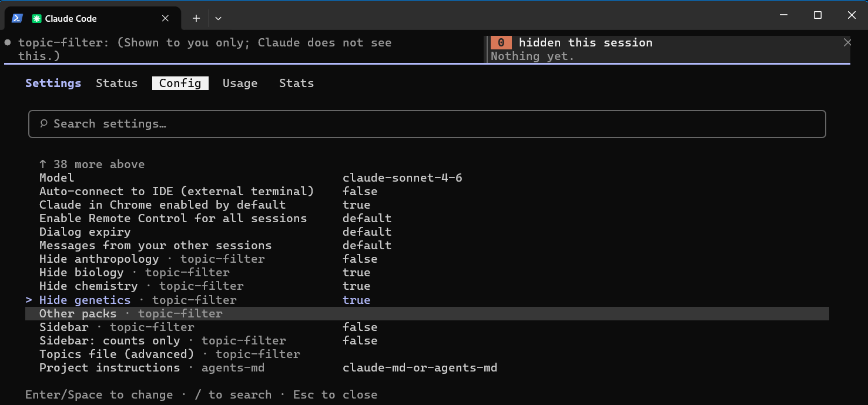Open Other packs topic-filter row
Image resolution: width=868 pixels, height=405 pixels.
[x=427, y=313]
